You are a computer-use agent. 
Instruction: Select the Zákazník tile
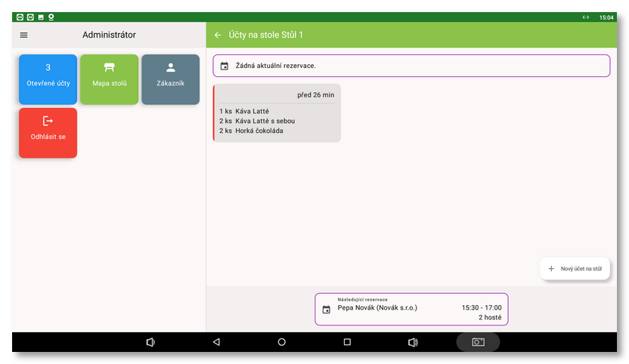pyautogui.click(x=171, y=79)
